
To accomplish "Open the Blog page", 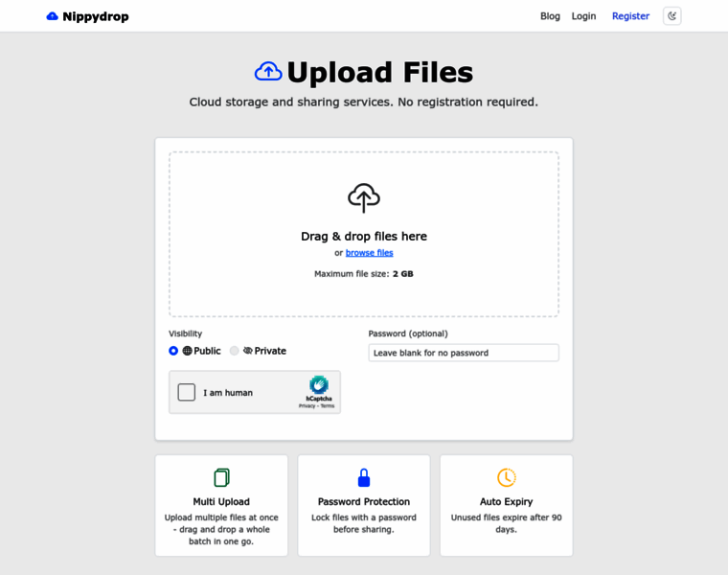I will [x=550, y=16].
